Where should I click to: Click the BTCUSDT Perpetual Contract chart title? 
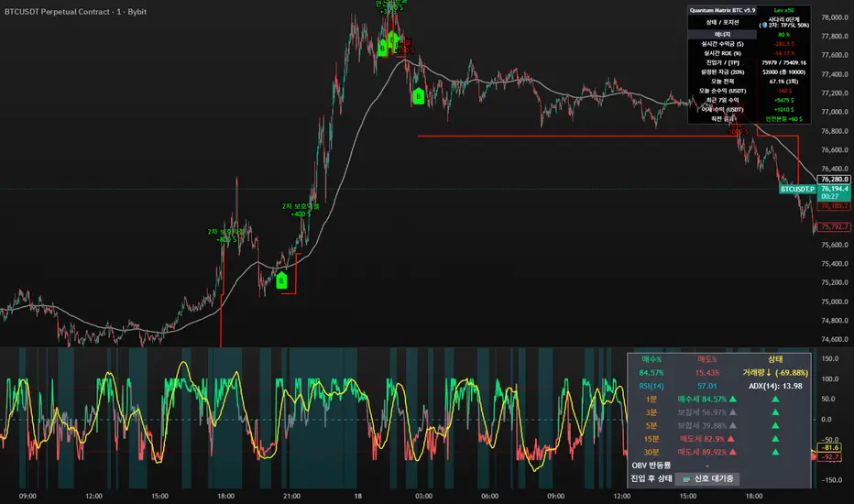75,11
